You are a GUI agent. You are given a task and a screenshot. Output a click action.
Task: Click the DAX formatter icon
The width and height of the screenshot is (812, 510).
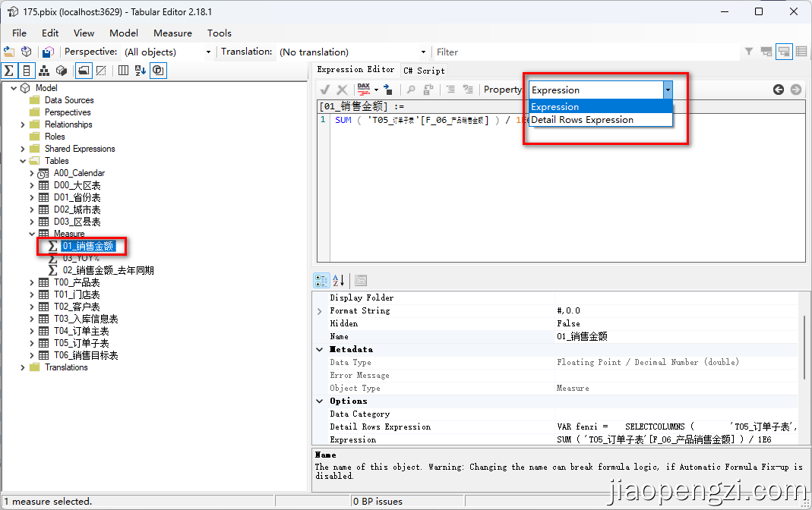(x=364, y=90)
